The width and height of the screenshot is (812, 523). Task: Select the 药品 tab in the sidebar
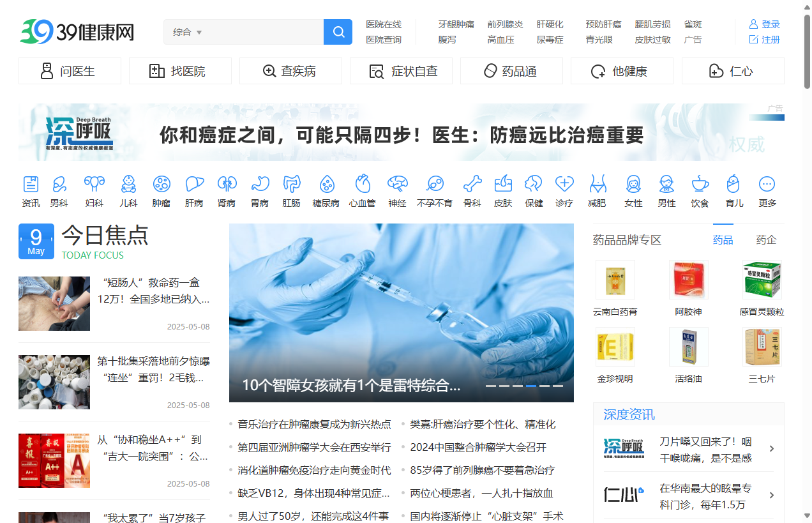723,239
